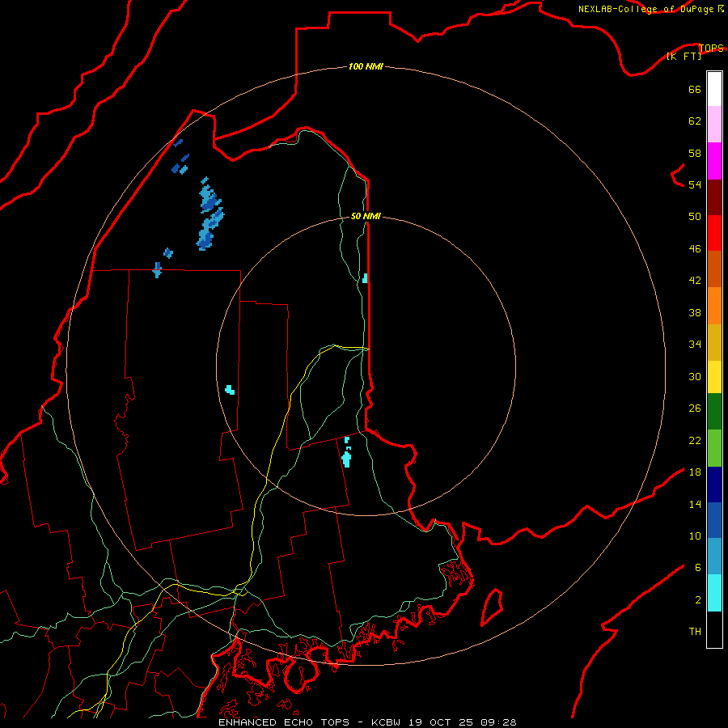Click the "30" legend value

pos(695,376)
